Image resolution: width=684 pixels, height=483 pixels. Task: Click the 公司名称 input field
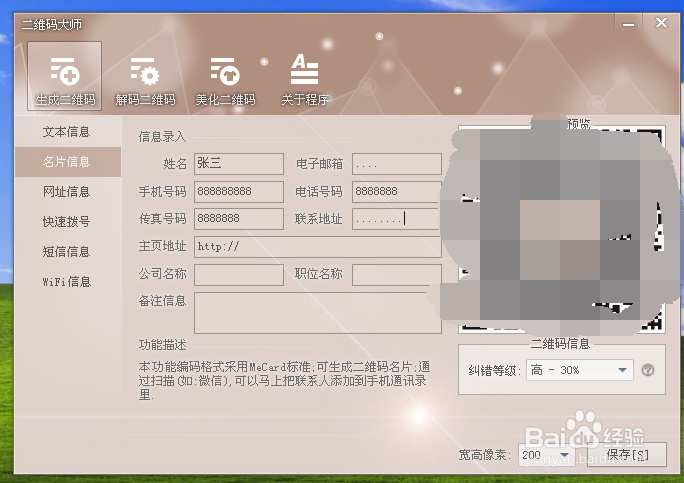[239, 275]
